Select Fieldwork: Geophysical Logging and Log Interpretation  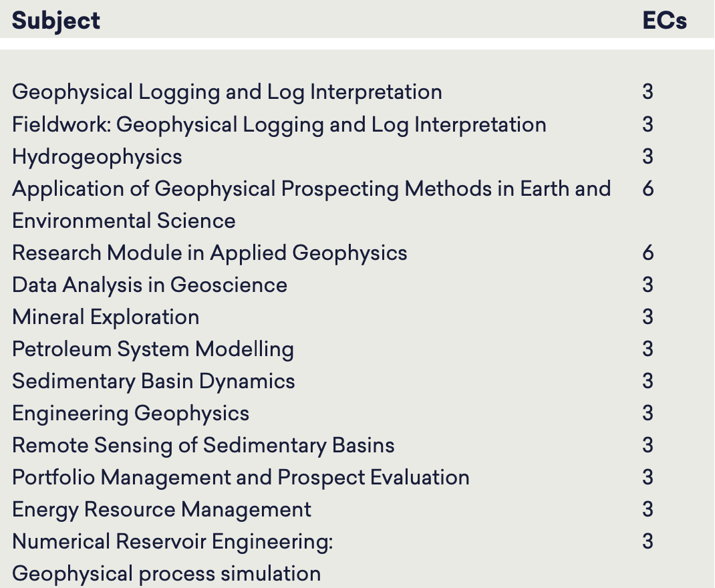click(279, 125)
